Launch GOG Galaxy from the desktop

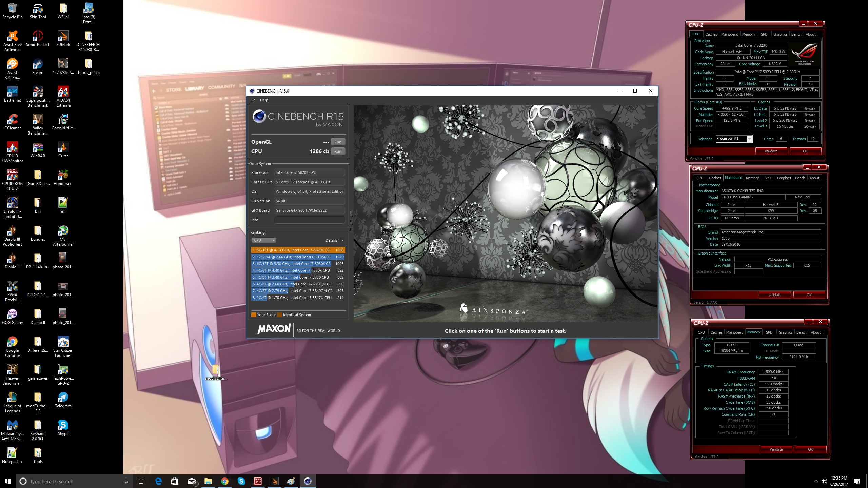tap(13, 317)
